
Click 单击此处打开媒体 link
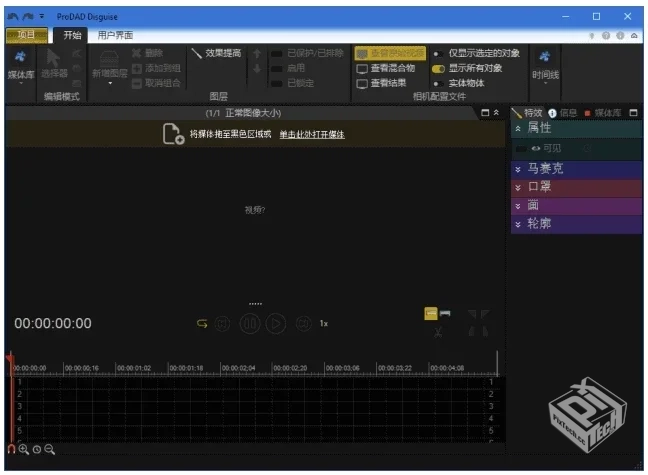click(x=312, y=134)
